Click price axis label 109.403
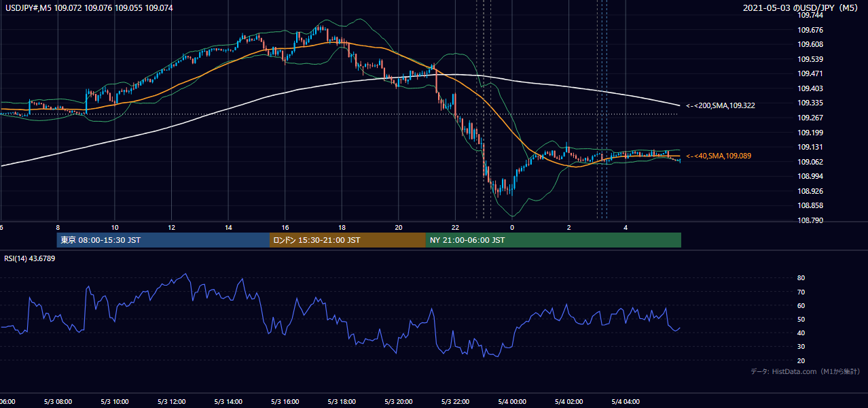 810,89
